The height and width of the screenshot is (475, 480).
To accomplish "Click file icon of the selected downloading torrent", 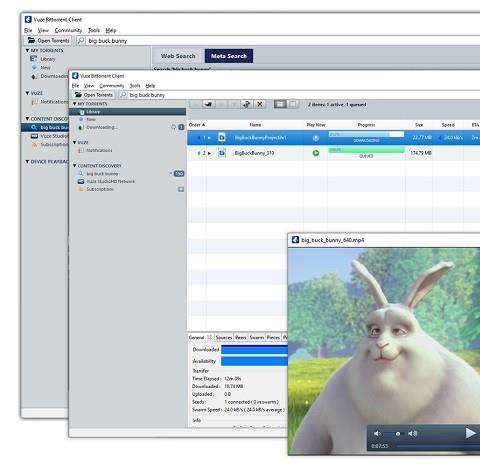I will tap(222, 137).
